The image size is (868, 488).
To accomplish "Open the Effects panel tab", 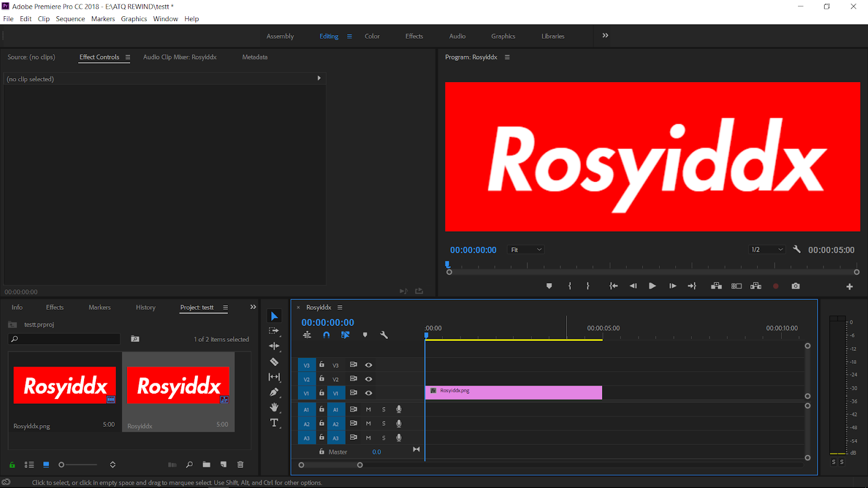I will point(55,307).
